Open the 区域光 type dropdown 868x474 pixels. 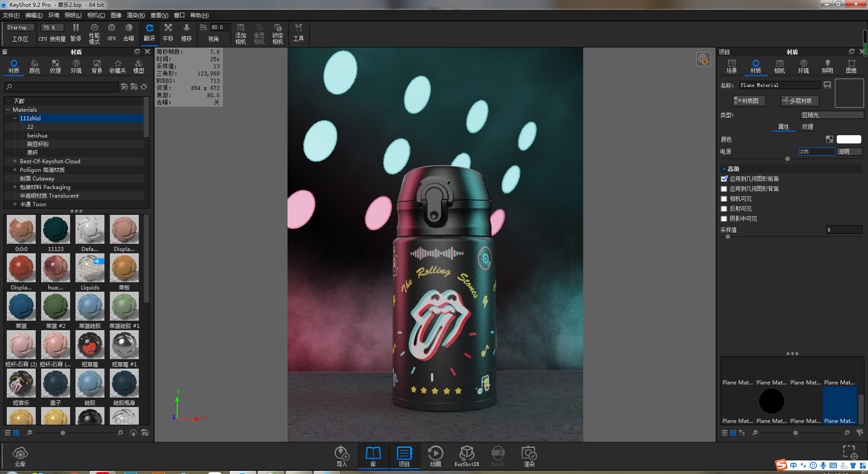click(x=831, y=115)
